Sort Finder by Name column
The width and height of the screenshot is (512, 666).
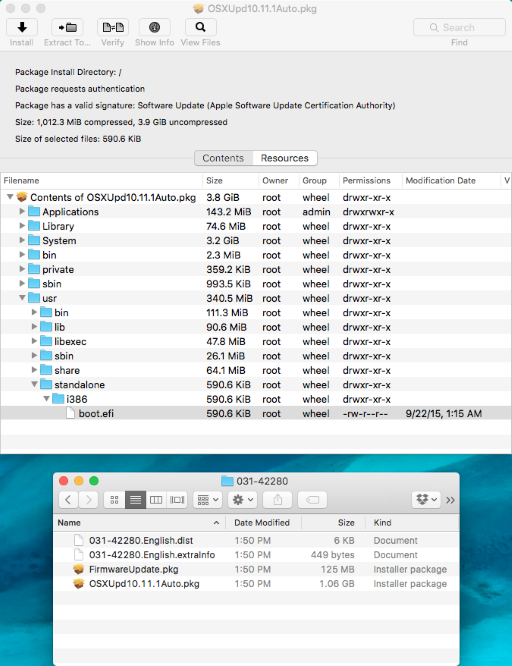tap(139, 523)
